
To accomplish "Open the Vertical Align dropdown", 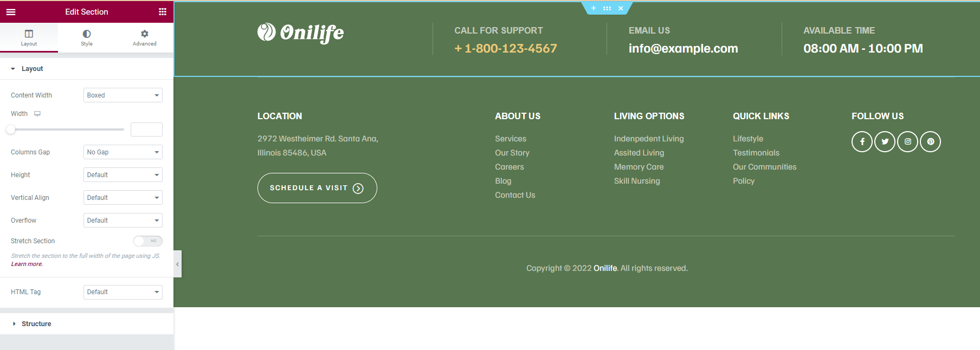I will pos(123,198).
